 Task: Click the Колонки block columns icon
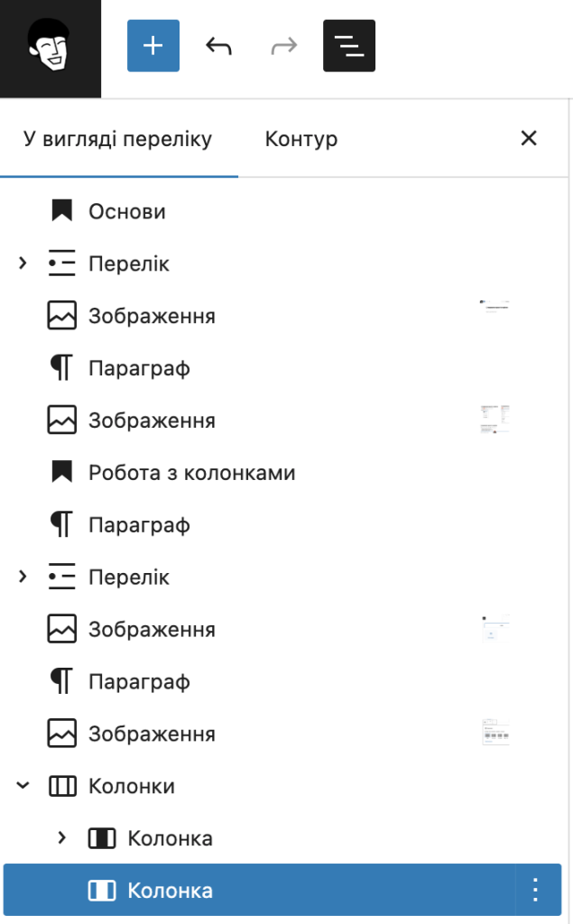tap(62, 786)
